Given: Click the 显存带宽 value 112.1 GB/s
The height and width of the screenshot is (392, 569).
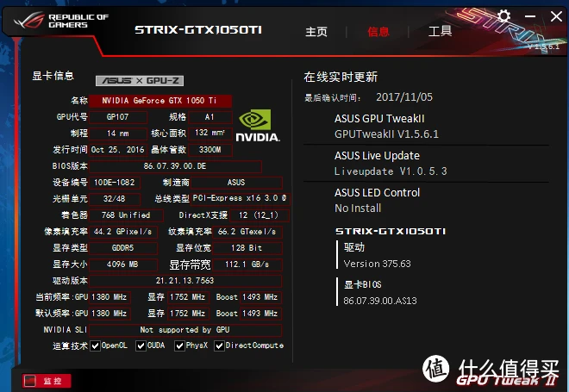Looking at the screenshot, I should pos(247,264).
